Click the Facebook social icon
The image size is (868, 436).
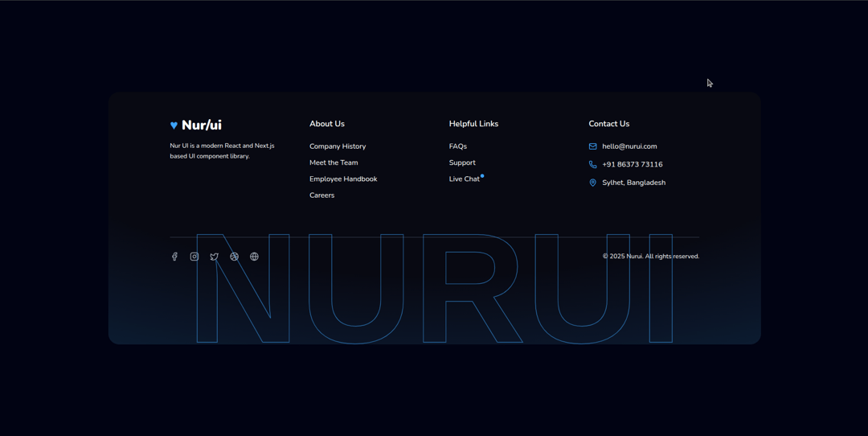(174, 257)
